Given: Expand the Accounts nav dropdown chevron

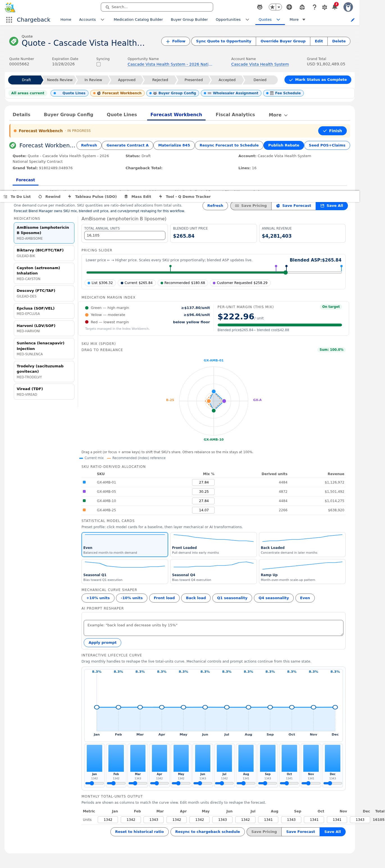Looking at the screenshot, I should tap(102, 20).
